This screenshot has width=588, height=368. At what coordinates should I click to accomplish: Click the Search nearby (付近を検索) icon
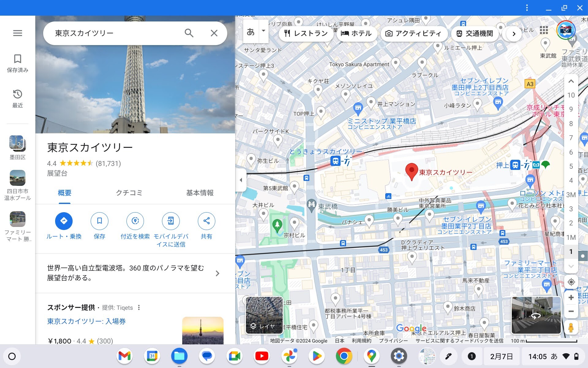(x=135, y=221)
